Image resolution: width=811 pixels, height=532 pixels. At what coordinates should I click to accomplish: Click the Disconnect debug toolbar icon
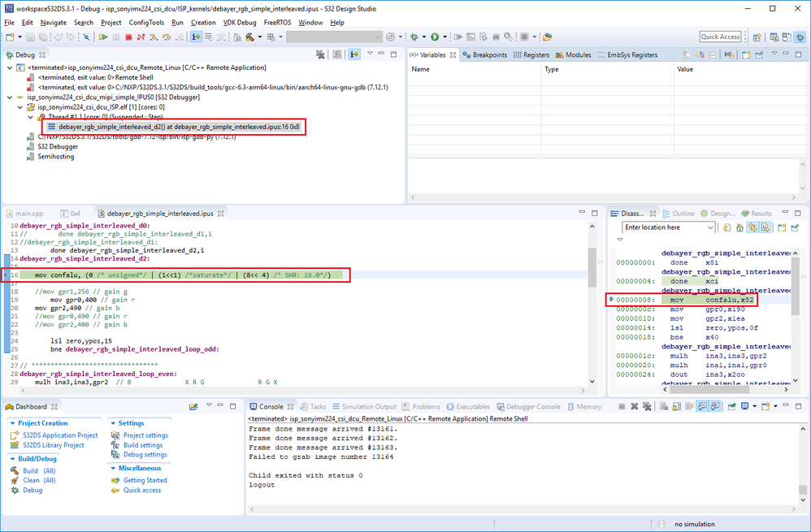click(141, 37)
